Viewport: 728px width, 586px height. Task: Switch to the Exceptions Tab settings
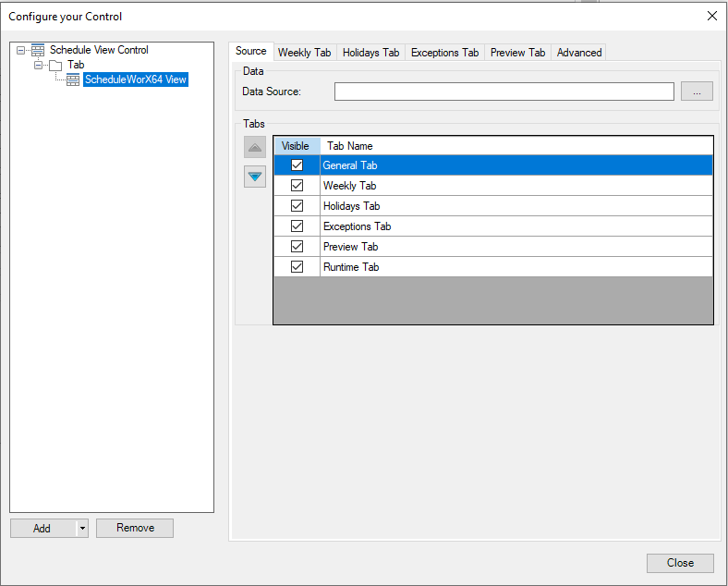click(444, 53)
